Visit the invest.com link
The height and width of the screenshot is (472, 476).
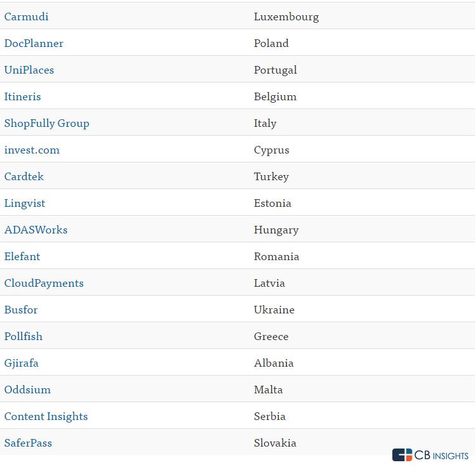pyautogui.click(x=32, y=150)
